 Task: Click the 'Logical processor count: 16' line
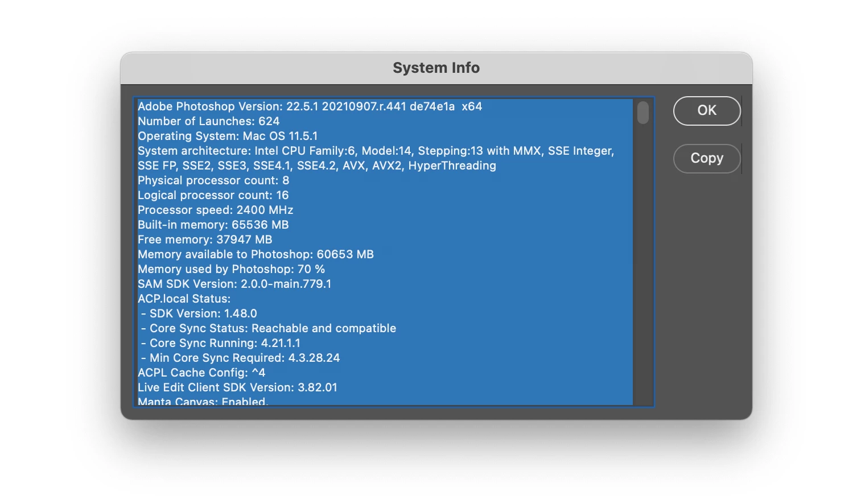coord(213,195)
